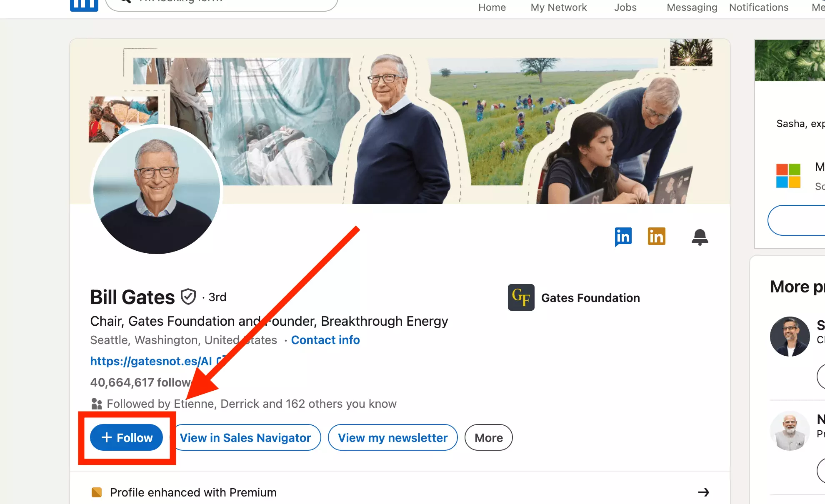The width and height of the screenshot is (825, 504).
Task: Click the verification shield next to Bill Gates
Action: (x=188, y=297)
